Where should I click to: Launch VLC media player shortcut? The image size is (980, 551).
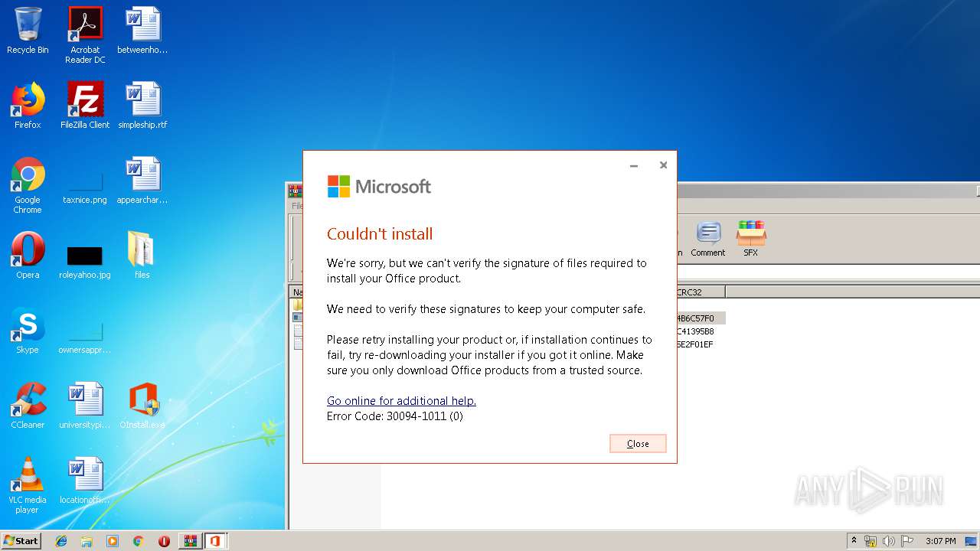click(x=28, y=485)
